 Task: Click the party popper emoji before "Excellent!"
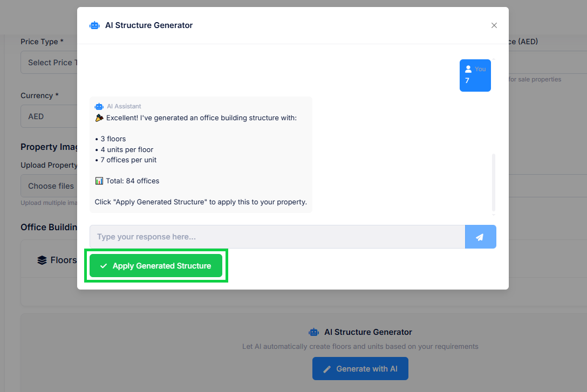pos(99,118)
